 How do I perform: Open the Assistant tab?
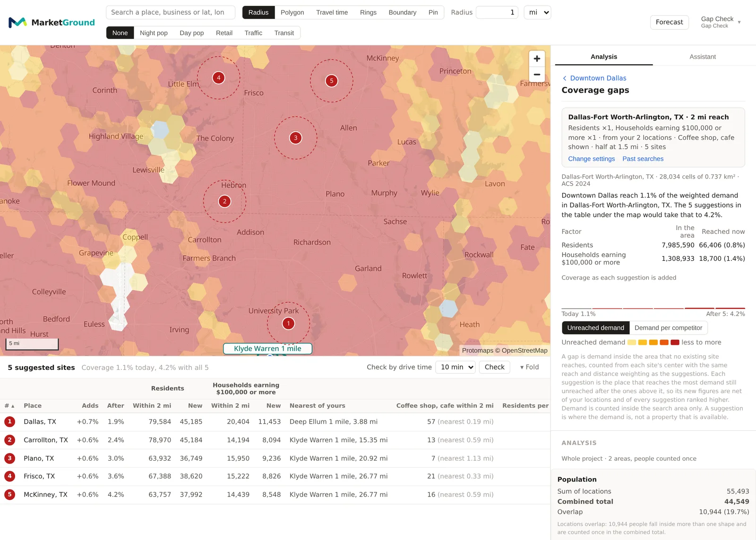point(703,57)
